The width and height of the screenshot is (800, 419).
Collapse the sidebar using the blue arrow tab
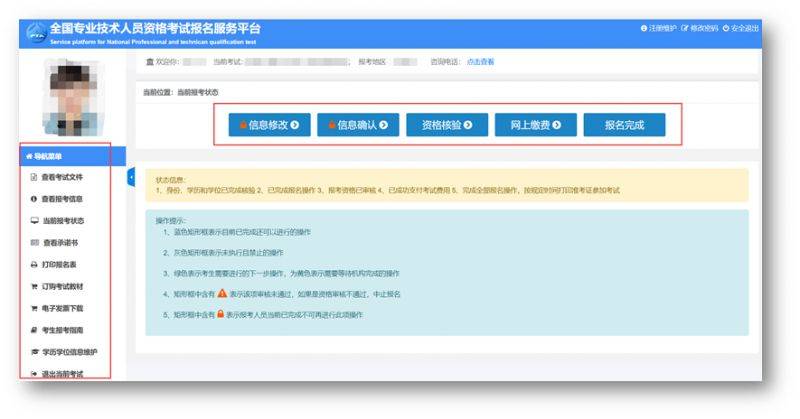[131, 177]
